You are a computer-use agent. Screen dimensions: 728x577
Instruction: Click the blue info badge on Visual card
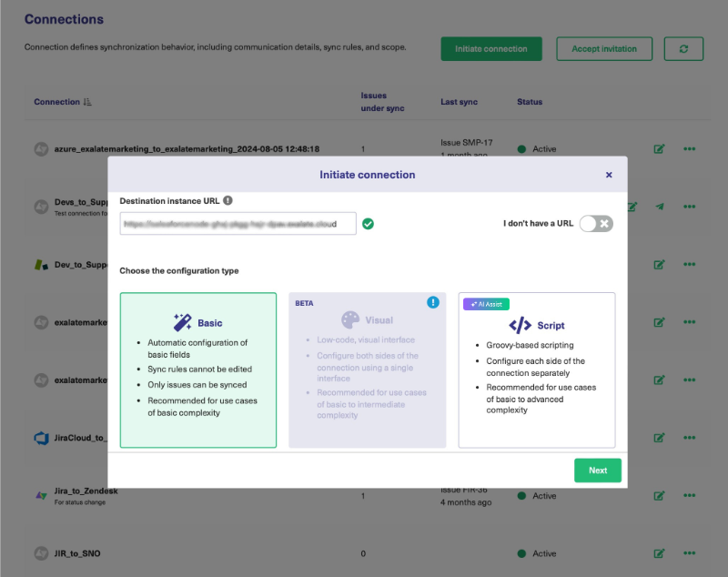click(x=433, y=302)
